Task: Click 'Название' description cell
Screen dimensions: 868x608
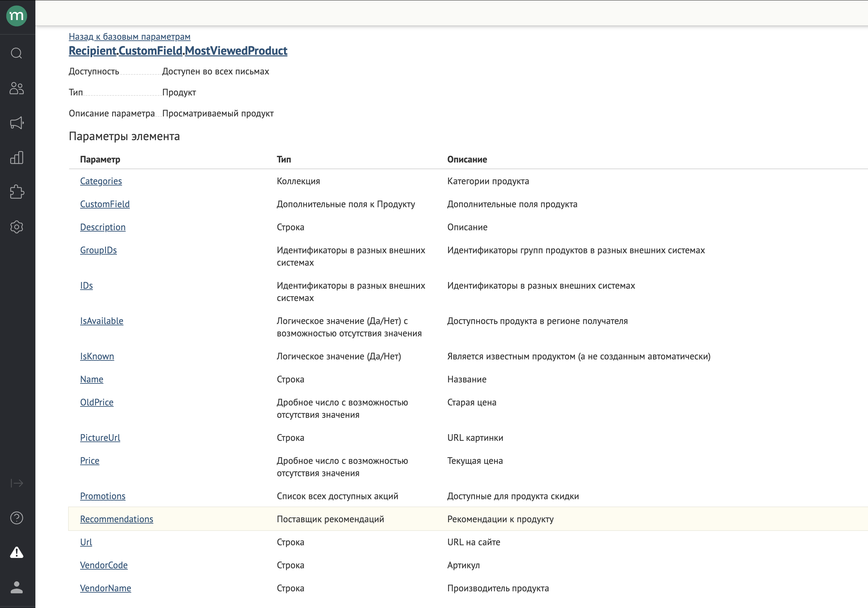Action: [467, 379]
